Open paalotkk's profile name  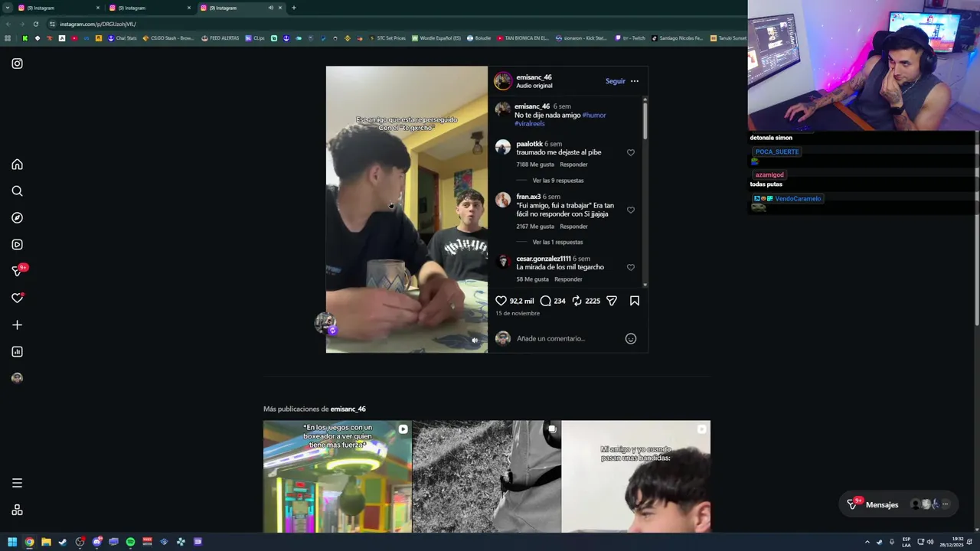coord(529,144)
